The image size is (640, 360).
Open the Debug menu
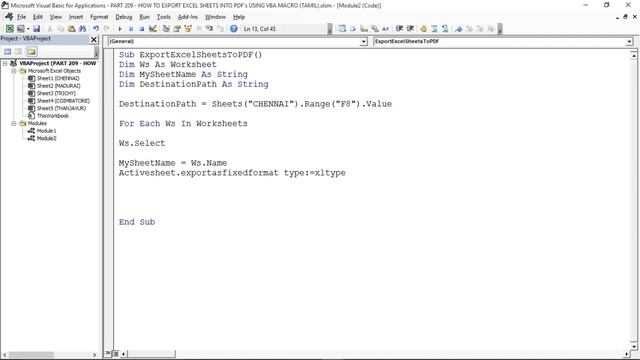pos(123,17)
